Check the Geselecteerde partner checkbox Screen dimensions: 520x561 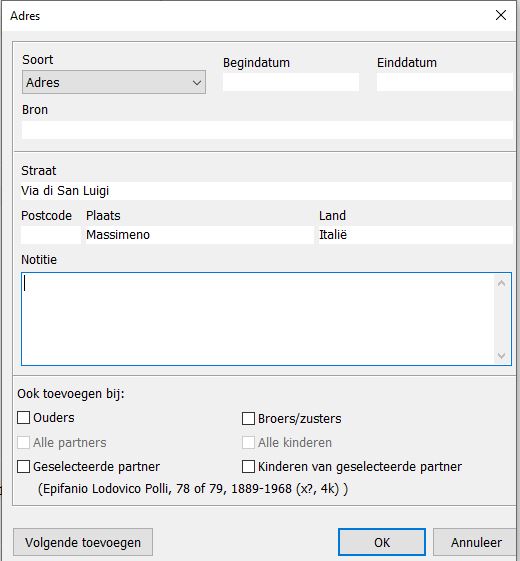24,467
